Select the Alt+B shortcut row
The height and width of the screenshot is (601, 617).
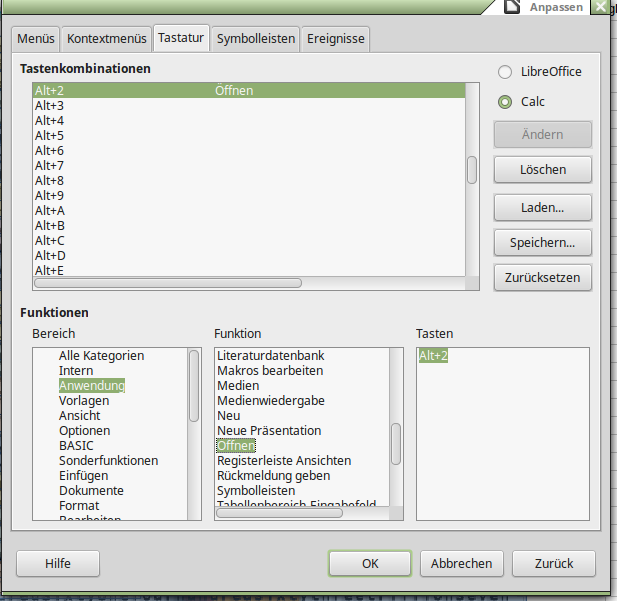click(249, 225)
